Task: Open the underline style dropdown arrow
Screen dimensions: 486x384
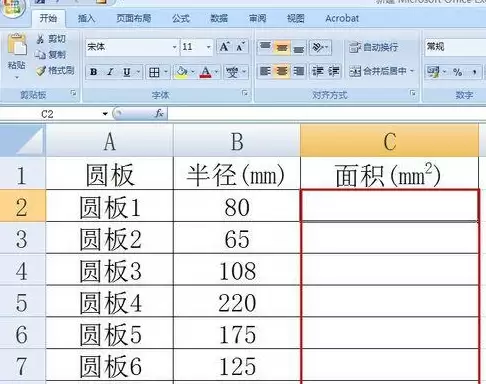Action: click(x=138, y=72)
